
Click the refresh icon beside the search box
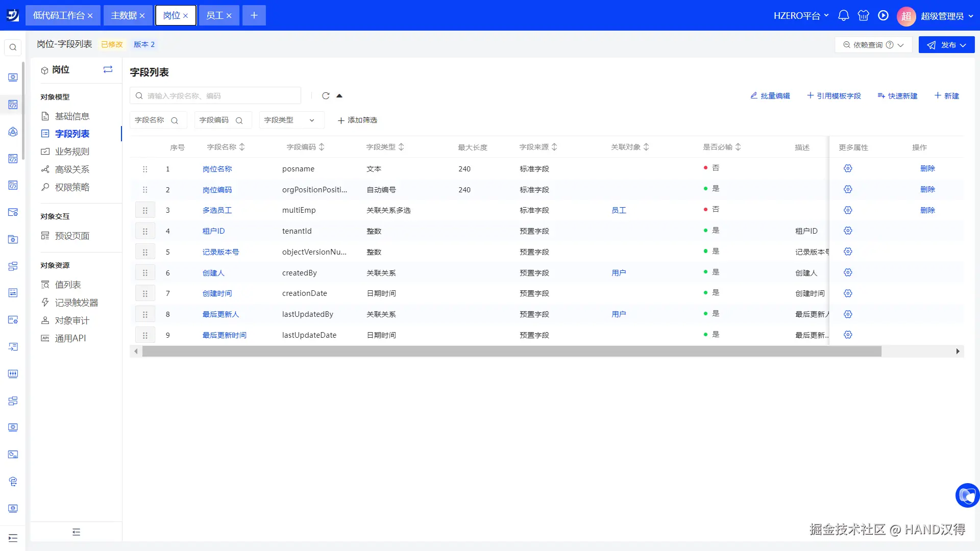(326, 96)
